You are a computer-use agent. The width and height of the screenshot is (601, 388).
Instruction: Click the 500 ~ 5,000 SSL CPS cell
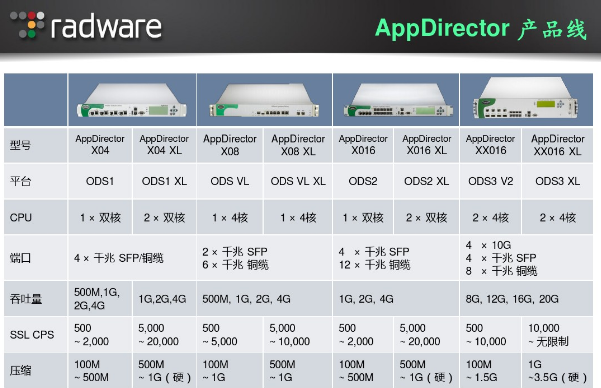(230, 335)
